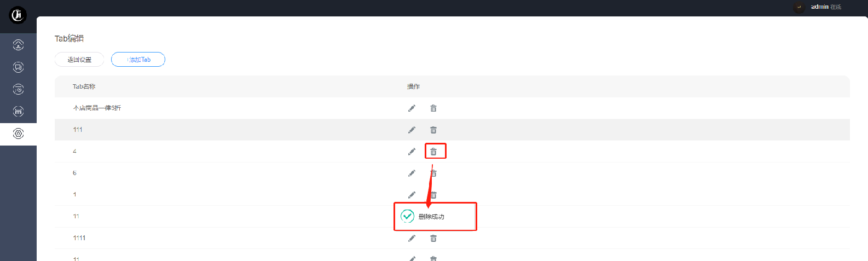This screenshot has width=868, height=261.
Task: Edit the tab named 1111
Action: click(412, 238)
